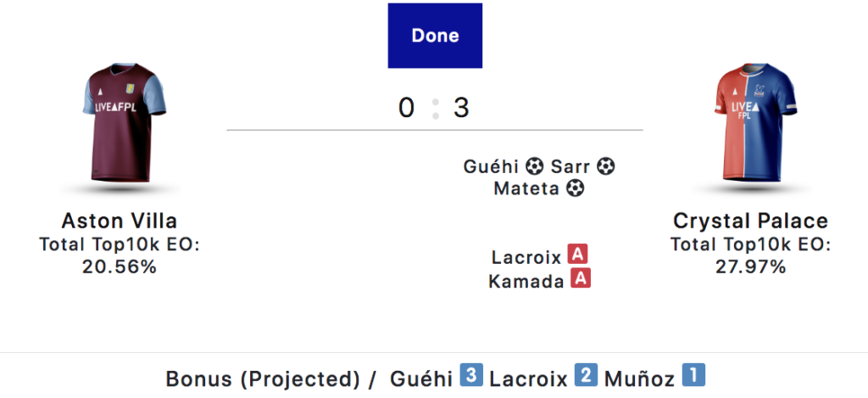Click Guéhi's 3 bonus points badge
This screenshot has width=868, height=398.
point(471,376)
